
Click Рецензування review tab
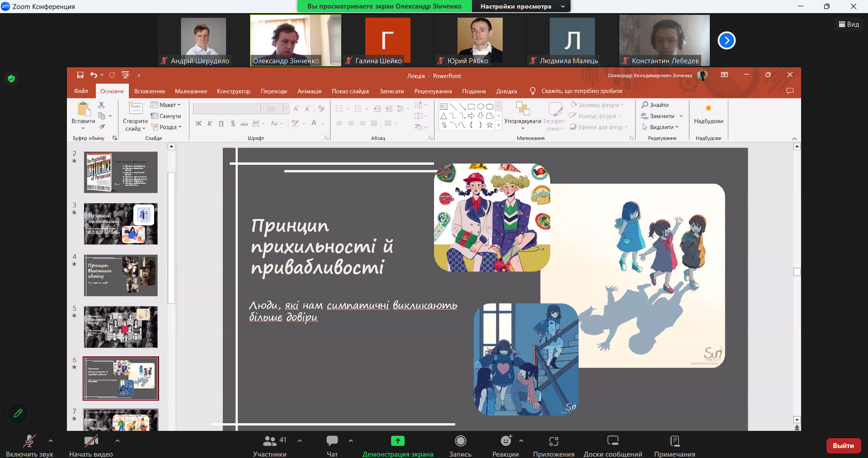point(433,91)
